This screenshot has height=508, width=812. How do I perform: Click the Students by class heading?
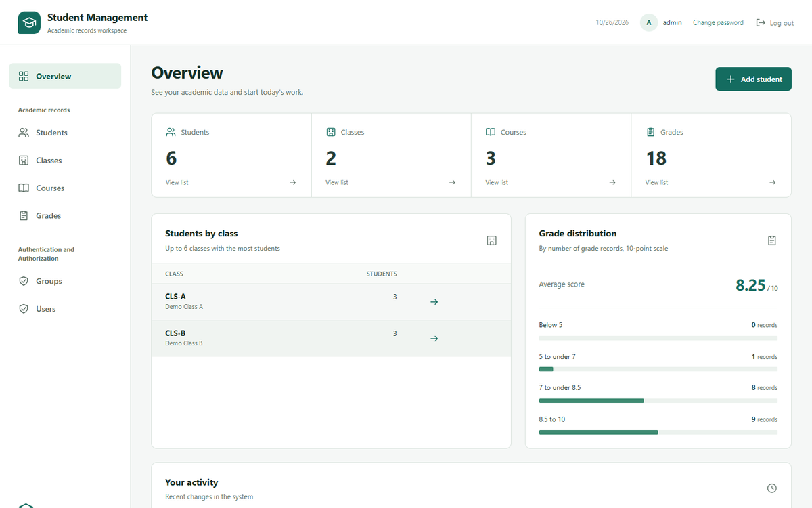[202, 233]
